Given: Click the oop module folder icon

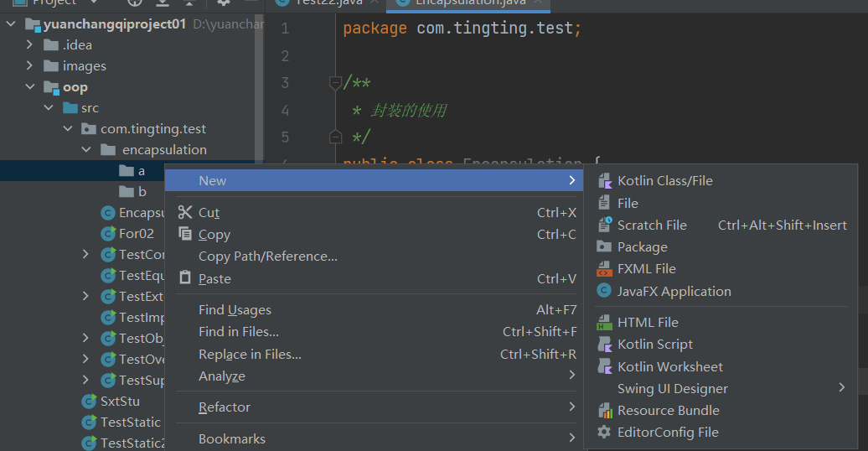Looking at the screenshot, I should [51, 87].
